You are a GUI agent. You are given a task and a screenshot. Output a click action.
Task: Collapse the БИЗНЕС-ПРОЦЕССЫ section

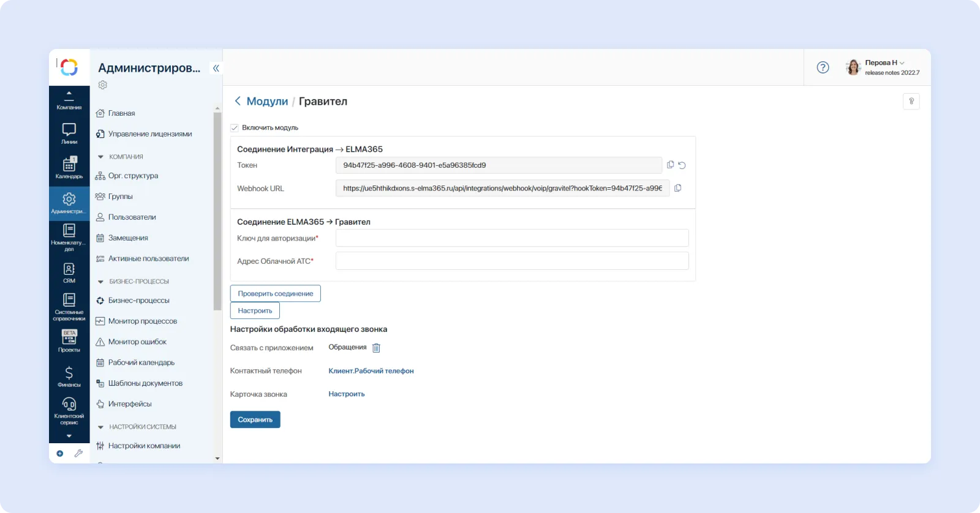point(101,282)
